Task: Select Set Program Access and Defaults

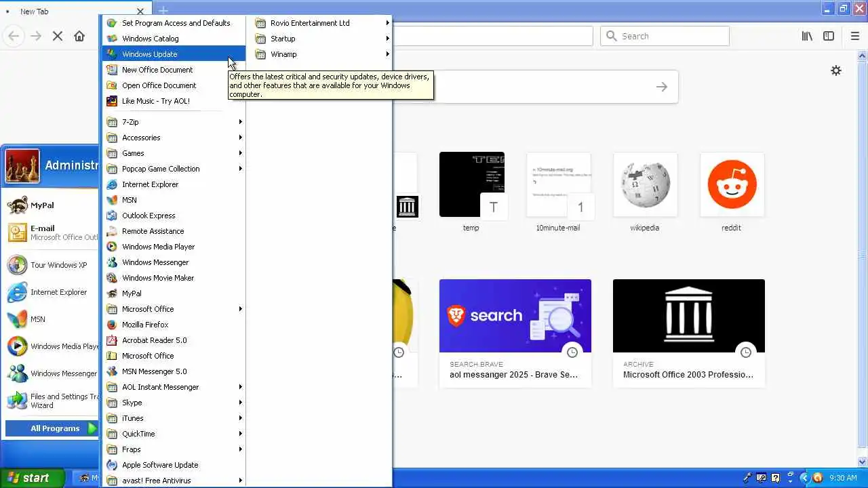Action: [x=174, y=23]
